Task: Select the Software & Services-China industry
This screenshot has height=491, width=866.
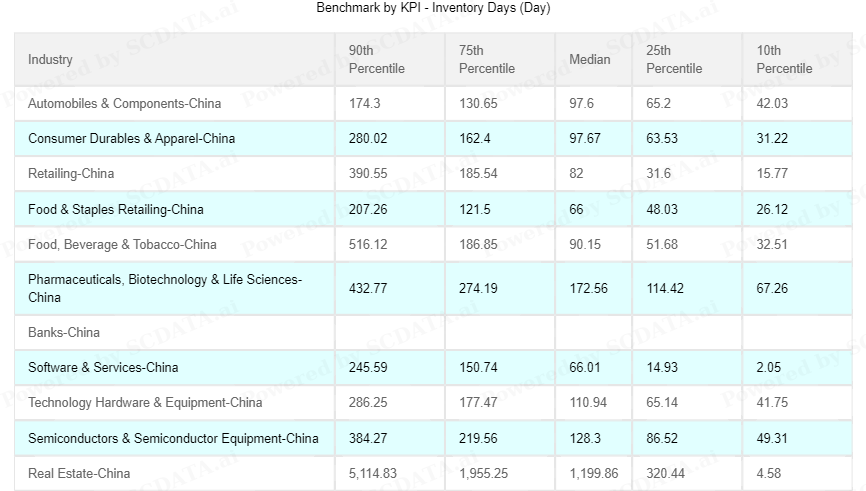Action: point(103,368)
